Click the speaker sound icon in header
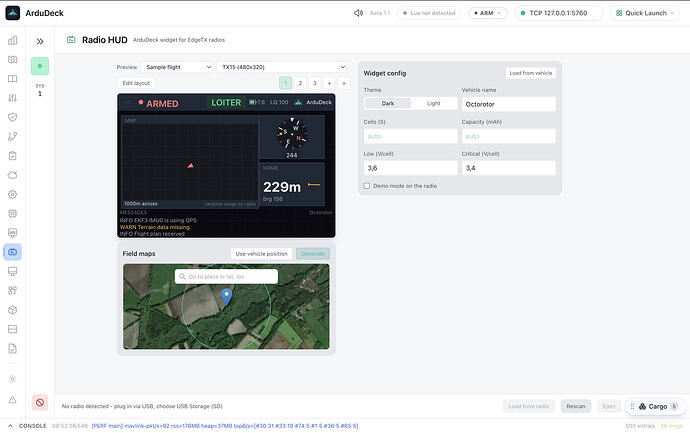 [358, 13]
